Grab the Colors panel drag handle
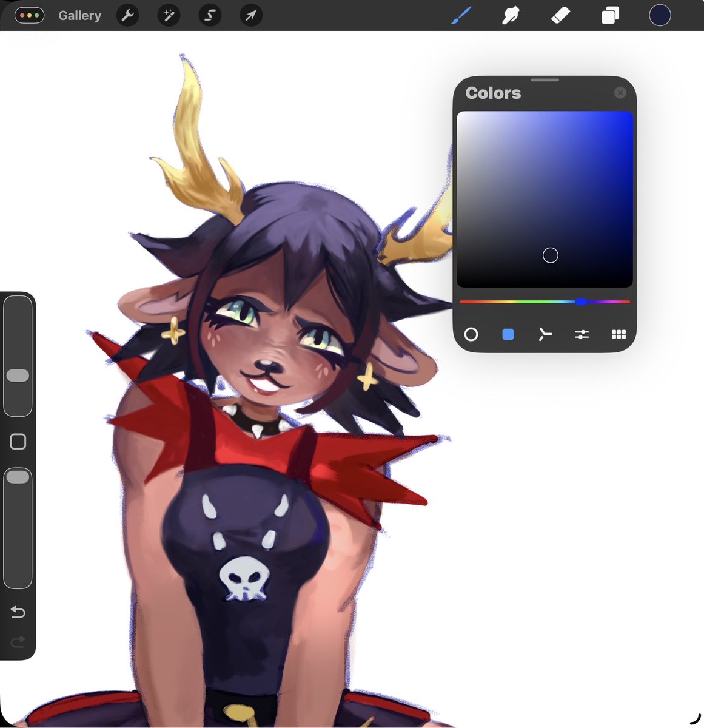This screenshot has width=704, height=728. 545,80
